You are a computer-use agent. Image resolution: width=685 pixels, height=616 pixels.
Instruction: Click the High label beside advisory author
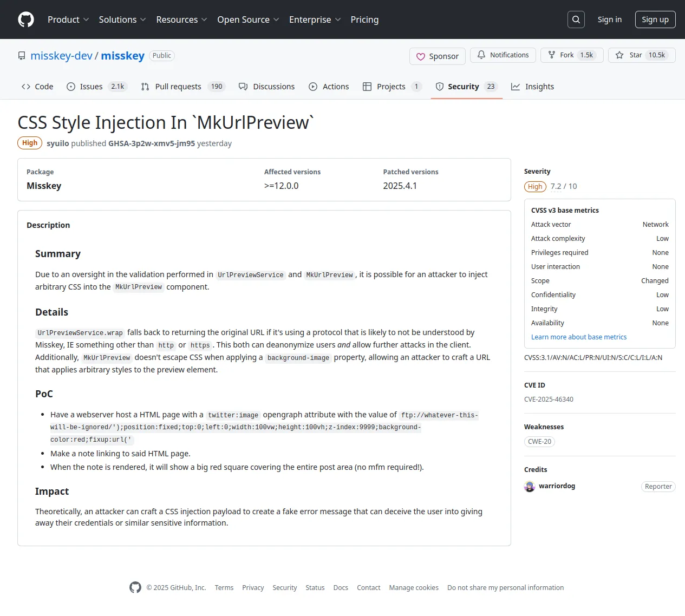[30, 143]
